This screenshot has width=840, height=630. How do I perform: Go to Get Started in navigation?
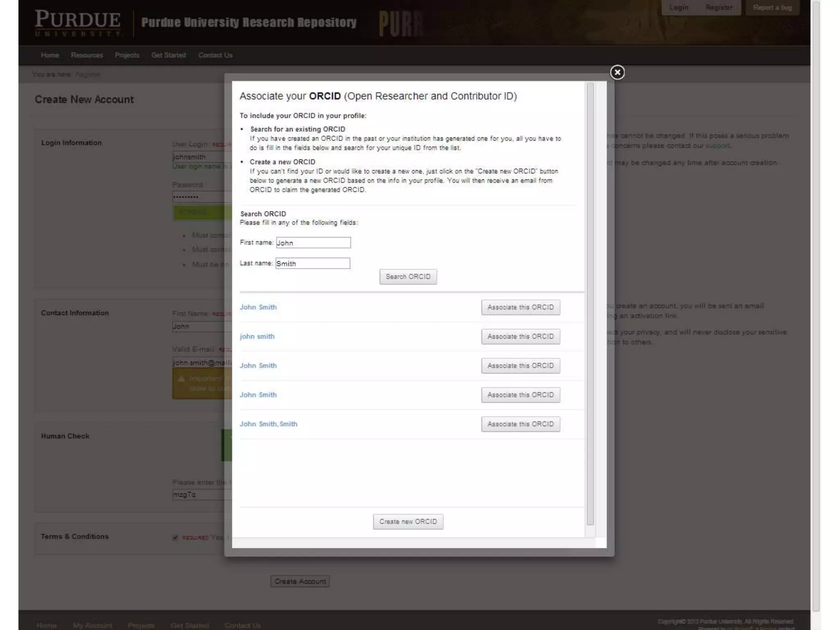click(x=168, y=55)
